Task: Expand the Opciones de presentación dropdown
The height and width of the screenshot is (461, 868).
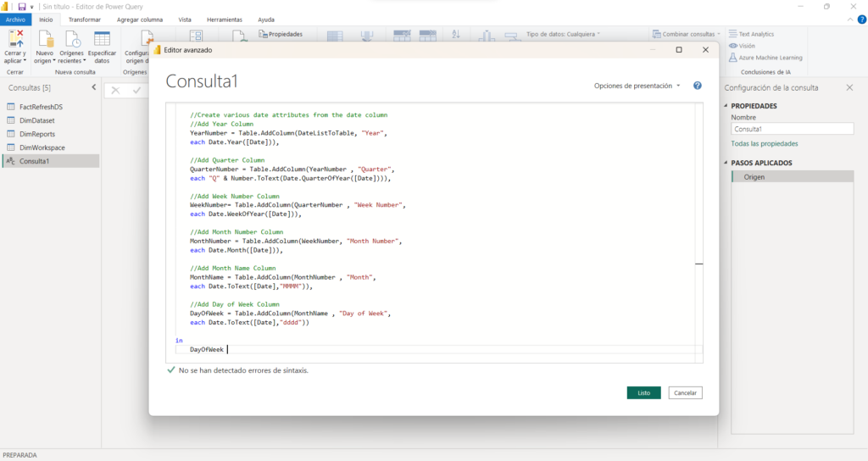Action: click(x=637, y=86)
